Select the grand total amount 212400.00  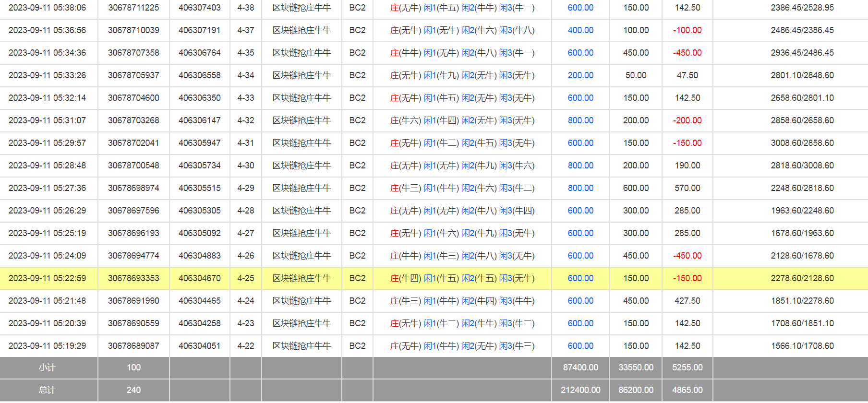pyautogui.click(x=580, y=390)
